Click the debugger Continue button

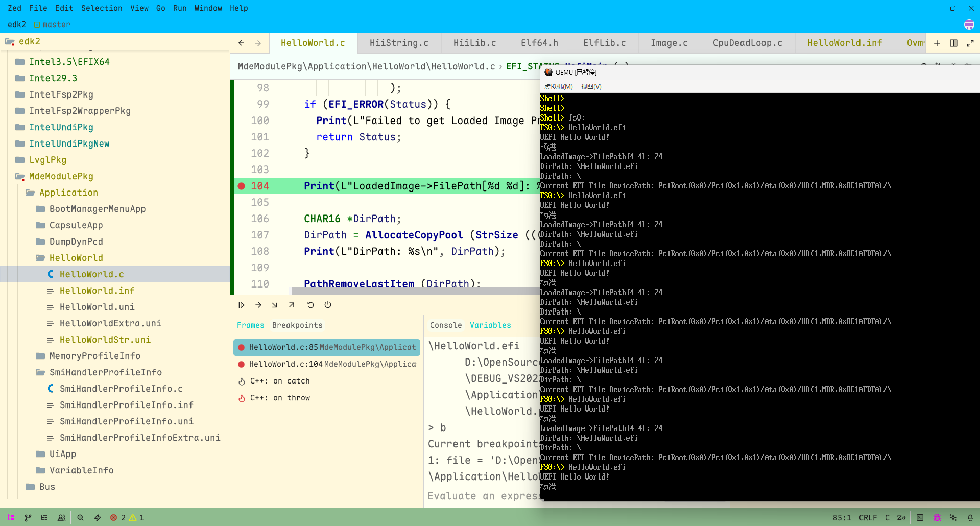tap(242, 305)
